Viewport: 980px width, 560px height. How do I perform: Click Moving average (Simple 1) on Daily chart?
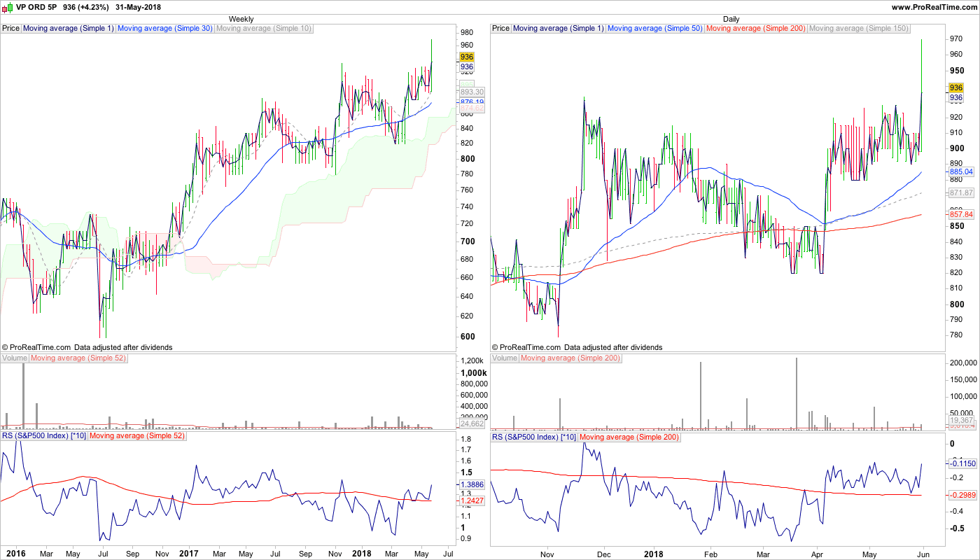tap(558, 29)
